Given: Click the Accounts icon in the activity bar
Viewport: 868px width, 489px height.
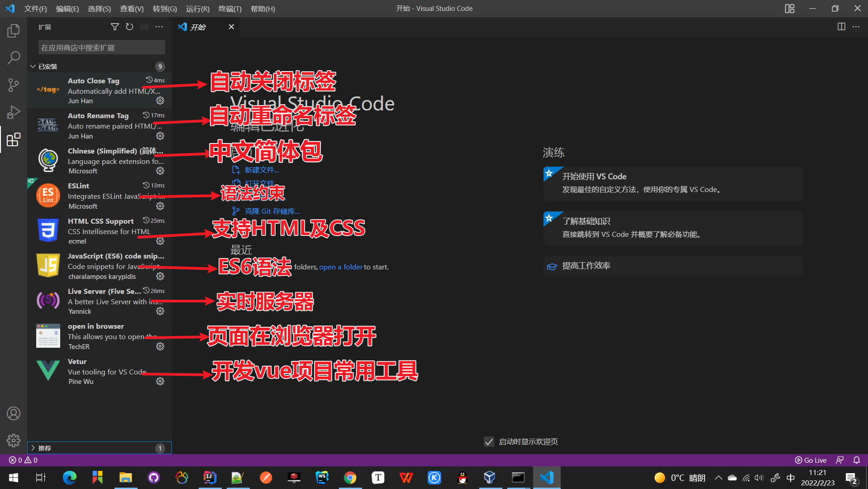Looking at the screenshot, I should 13,413.
